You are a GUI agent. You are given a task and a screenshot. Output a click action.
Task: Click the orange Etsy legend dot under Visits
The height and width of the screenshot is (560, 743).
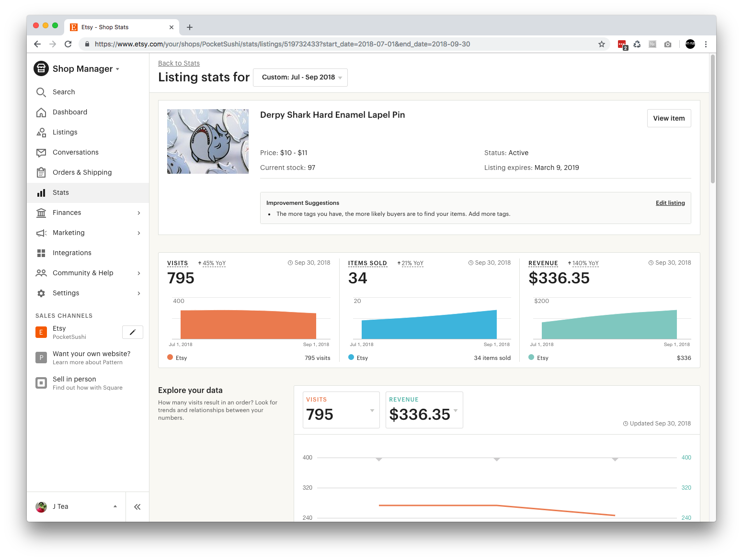click(x=170, y=357)
